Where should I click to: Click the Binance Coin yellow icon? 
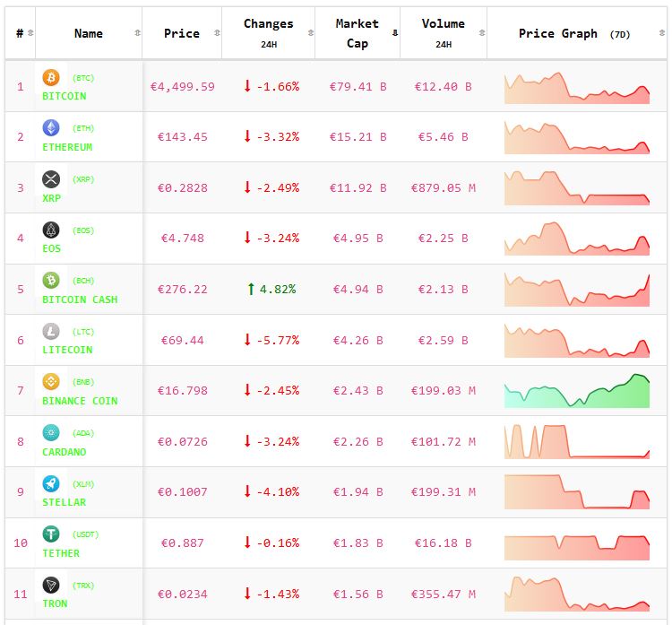point(51,382)
